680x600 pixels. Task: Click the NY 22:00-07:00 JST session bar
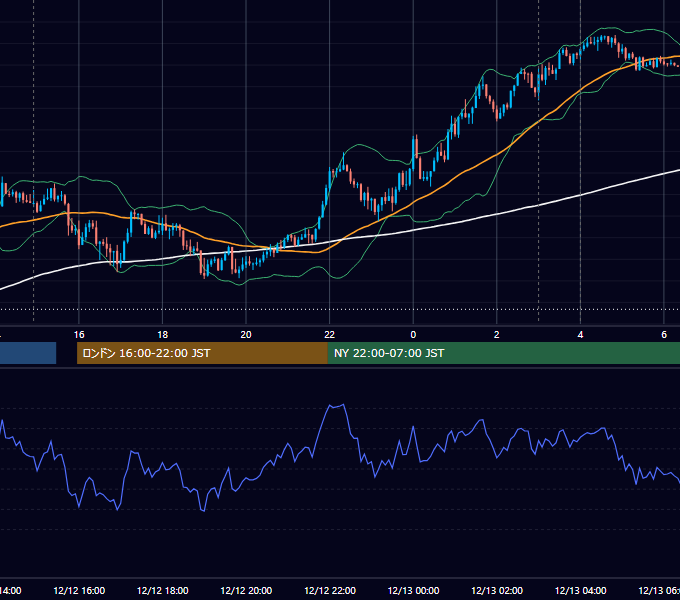coord(503,353)
